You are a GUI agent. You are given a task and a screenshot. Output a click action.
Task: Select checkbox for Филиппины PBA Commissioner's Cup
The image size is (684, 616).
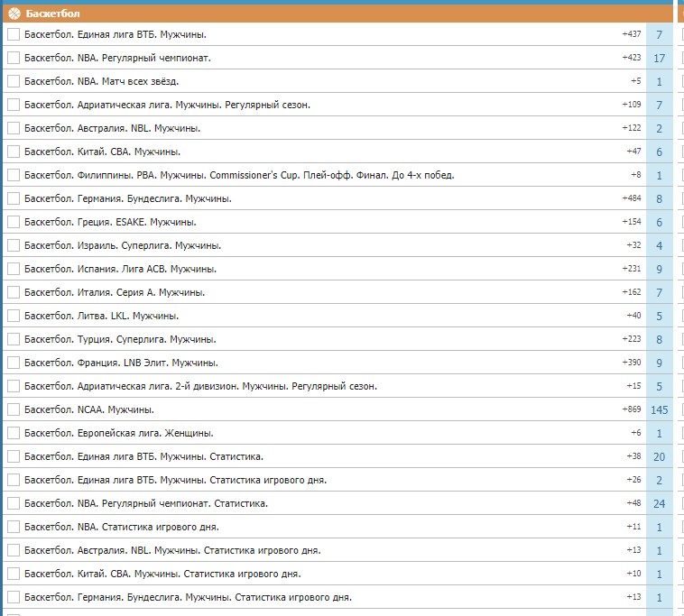point(14,175)
